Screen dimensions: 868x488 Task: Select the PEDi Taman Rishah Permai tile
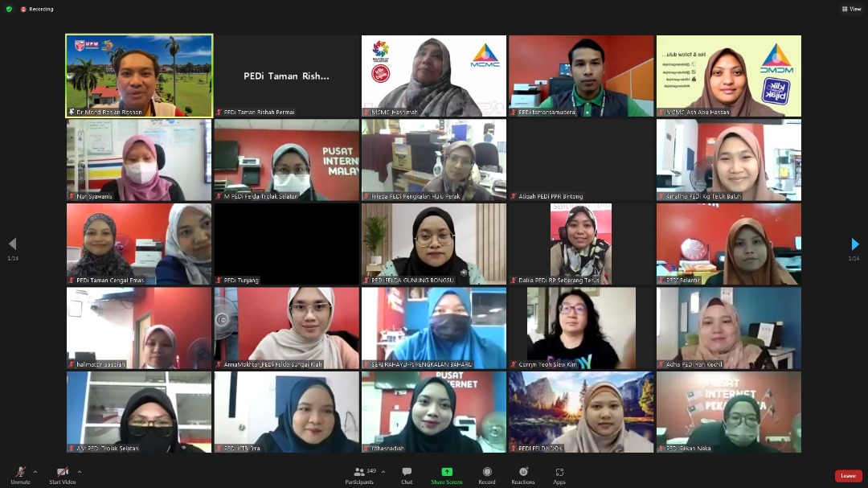tap(286, 76)
